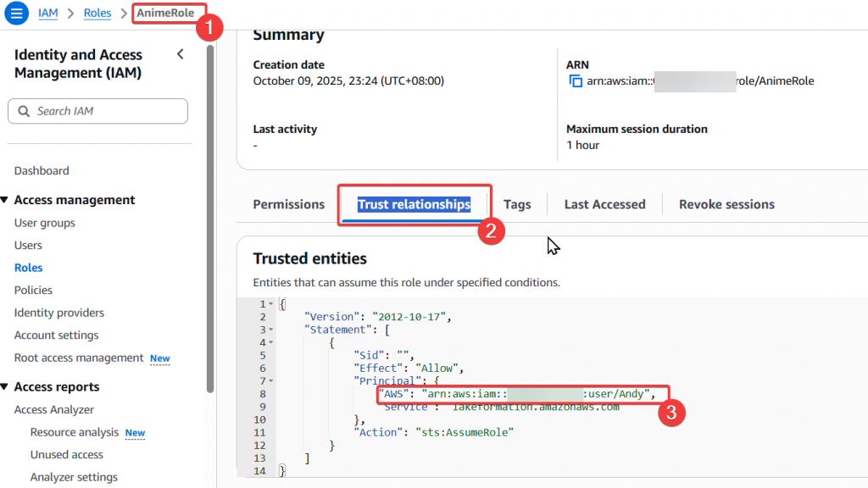Open Dashboard in the sidebar
This screenshot has height=488, width=868.
pyautogui.click(x=42, y=170)
